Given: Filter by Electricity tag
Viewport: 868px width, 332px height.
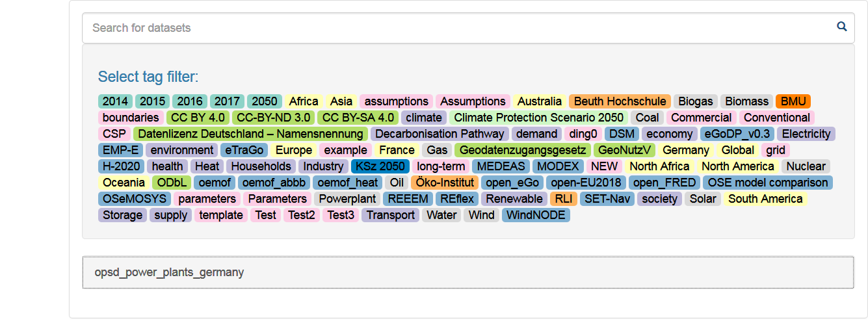Looking at the screenshot, I should [806, 134].
